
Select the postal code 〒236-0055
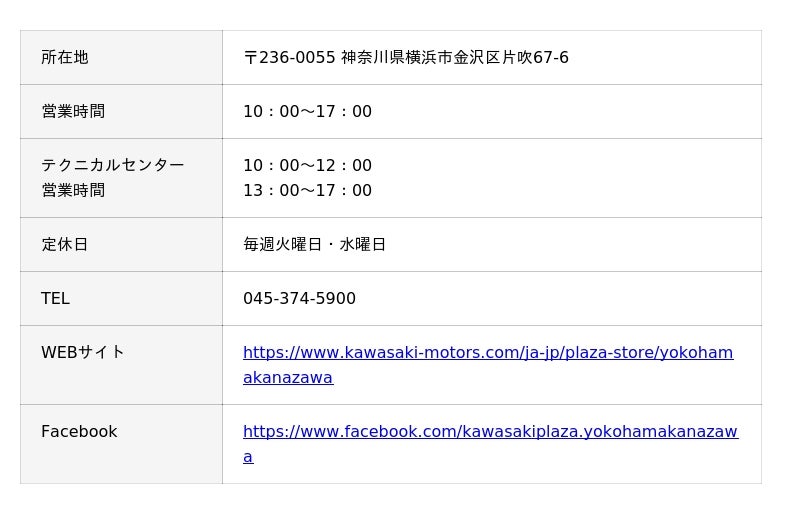pos(289,57)
